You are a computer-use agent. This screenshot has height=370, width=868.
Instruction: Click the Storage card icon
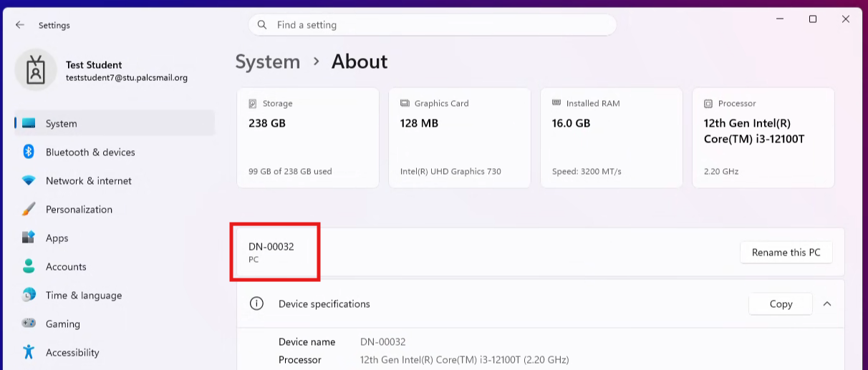[x=253, y=103]
